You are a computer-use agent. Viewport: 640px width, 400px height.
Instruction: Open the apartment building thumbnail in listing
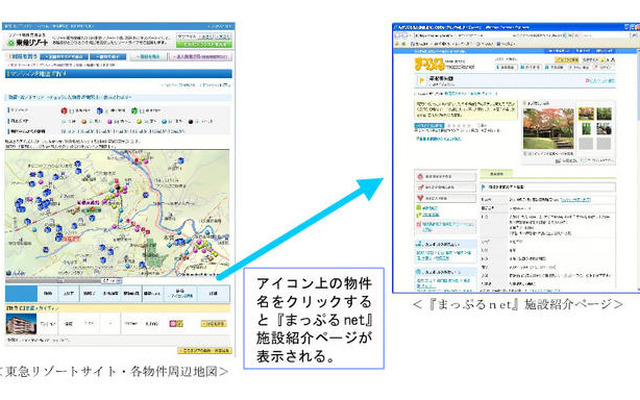pyautogui.click(x=21, y=324)
